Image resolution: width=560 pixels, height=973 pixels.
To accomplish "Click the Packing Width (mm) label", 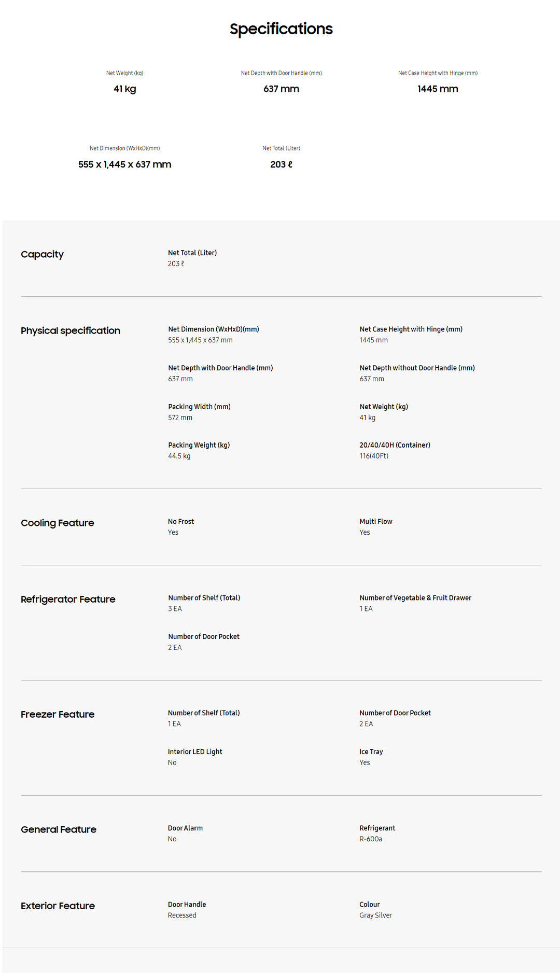I will pyautogui.click(x=199, y=407).
